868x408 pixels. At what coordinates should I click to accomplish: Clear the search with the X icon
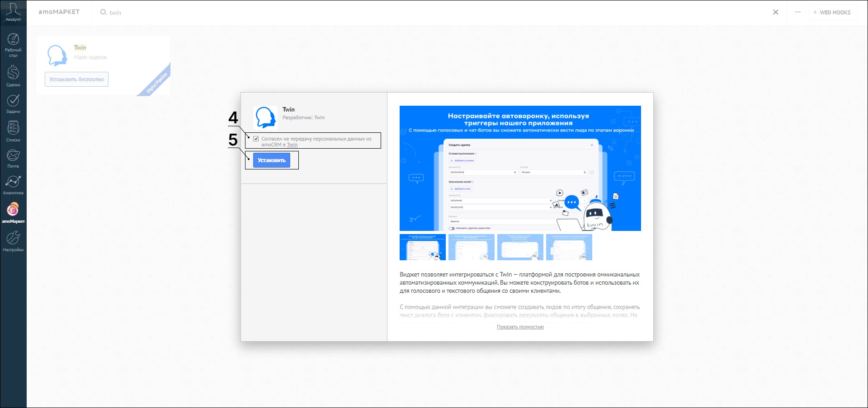pos(776,12)
